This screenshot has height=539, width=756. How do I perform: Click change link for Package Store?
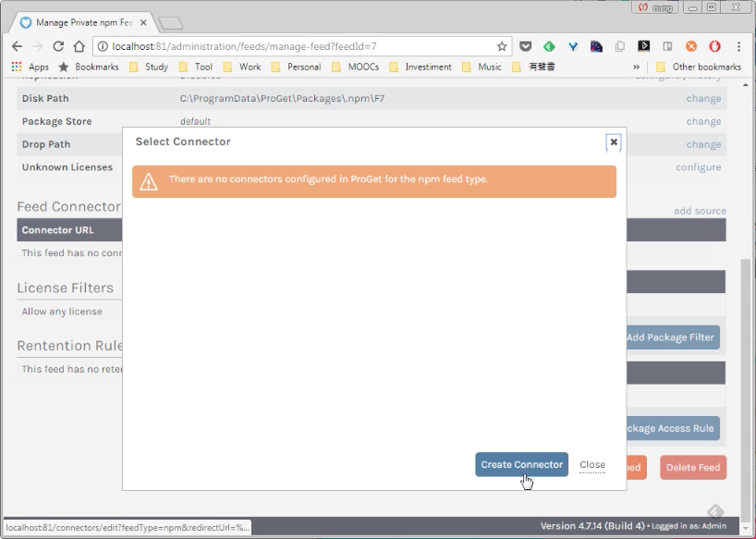tap(703, 121)
